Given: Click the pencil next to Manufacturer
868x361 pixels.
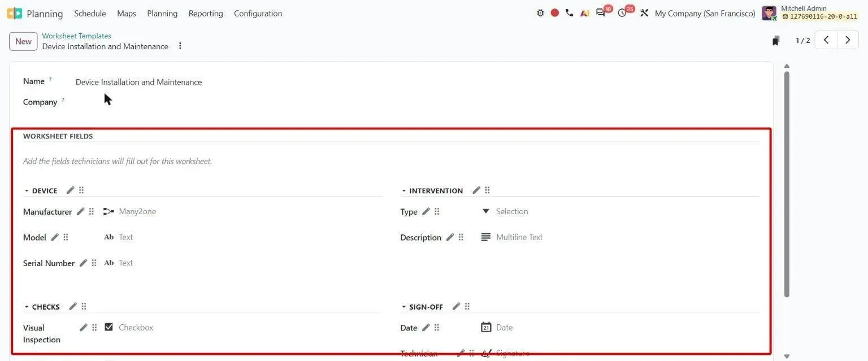Looking at the screenshot, I should (81, 211).
